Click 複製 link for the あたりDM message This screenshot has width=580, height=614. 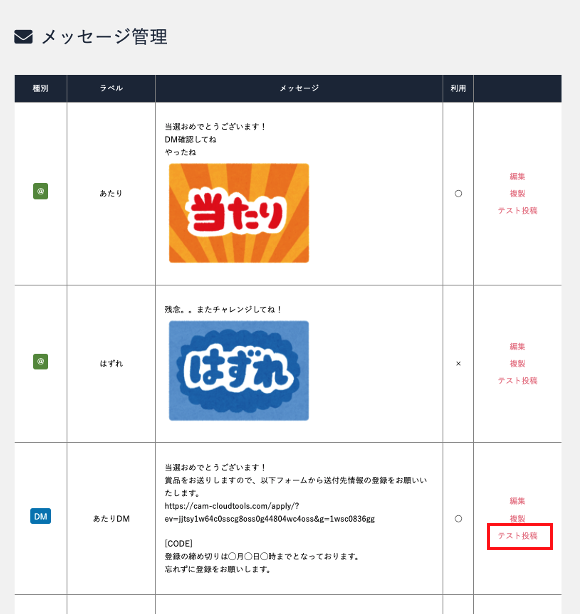point(517,518)
